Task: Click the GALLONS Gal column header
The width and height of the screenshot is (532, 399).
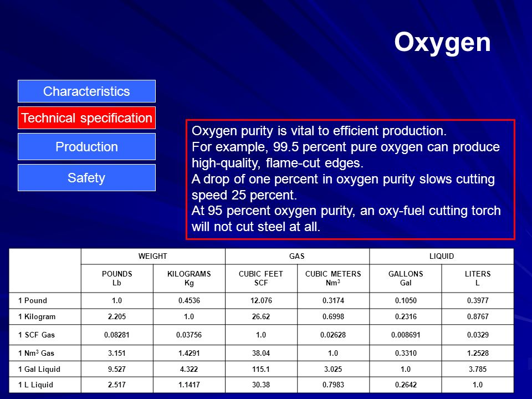Action: pos(406,278)
